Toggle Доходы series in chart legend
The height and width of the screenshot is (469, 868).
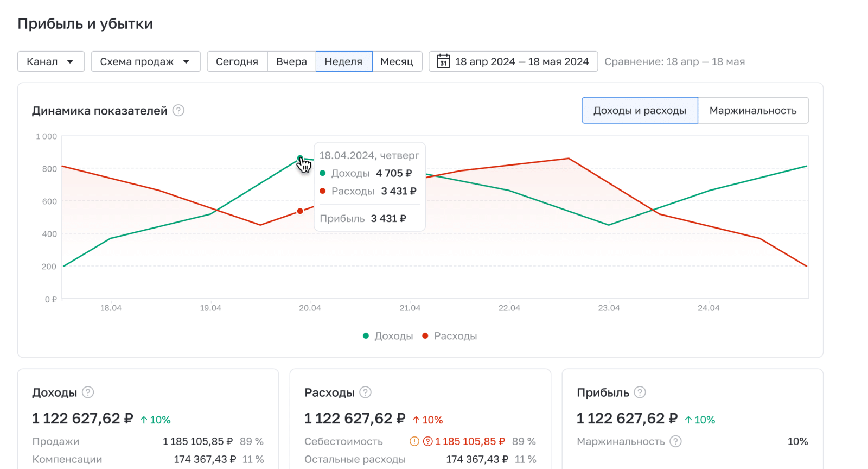click(x=388, y=336)
